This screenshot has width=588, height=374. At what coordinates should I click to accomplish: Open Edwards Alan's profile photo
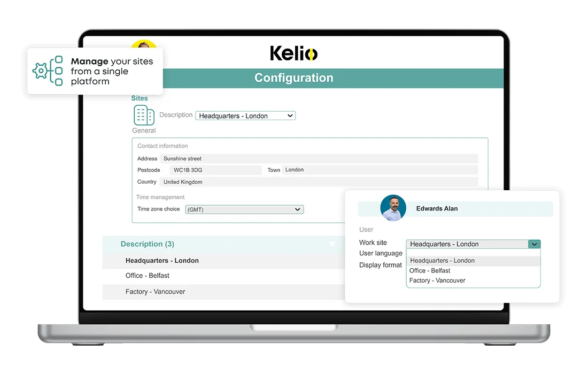(x=393, y=208)
